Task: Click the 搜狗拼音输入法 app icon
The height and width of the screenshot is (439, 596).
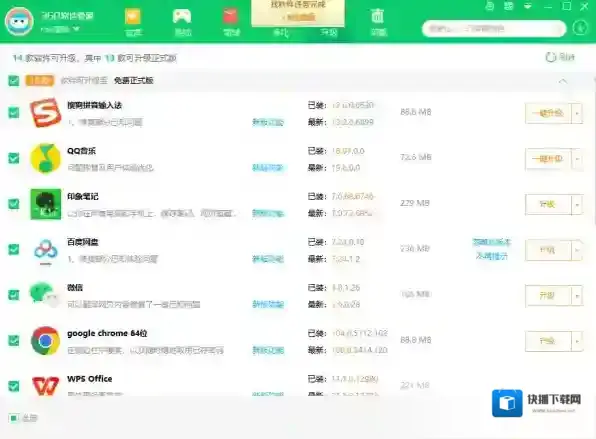Action: pyautogui.click(x=46, y=113)
